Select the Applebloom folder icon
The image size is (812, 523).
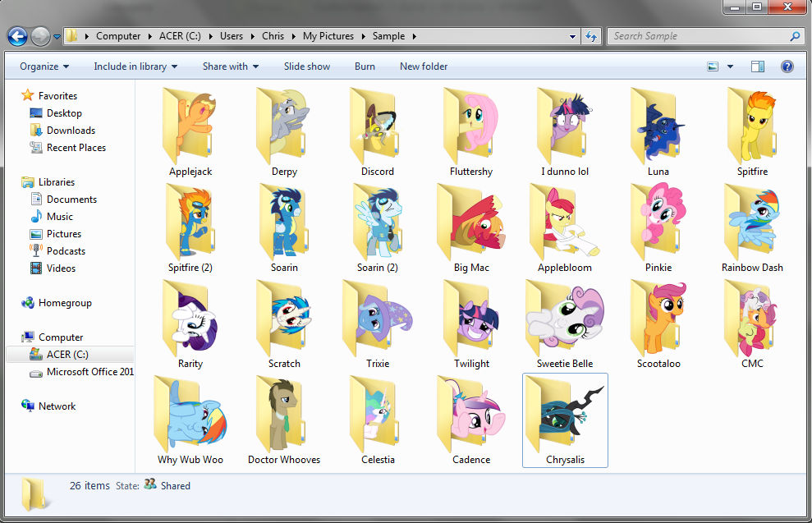pyautogui.click(x=565, y=222)
